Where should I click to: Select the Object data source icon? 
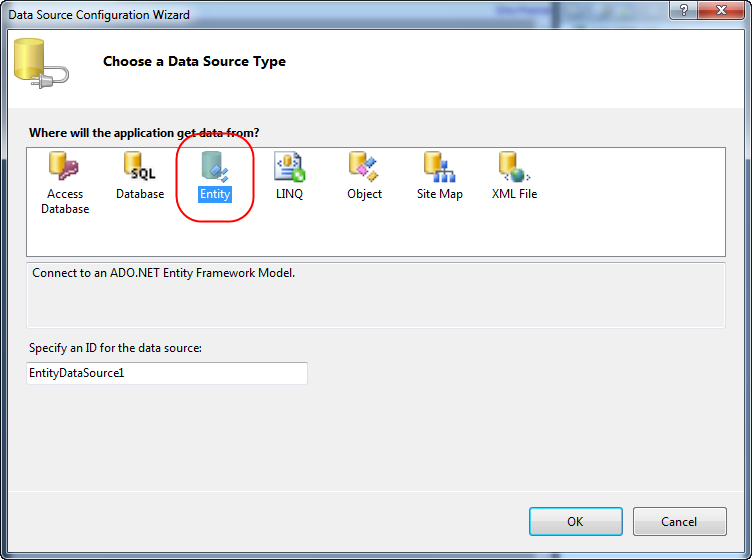point(364,166)
